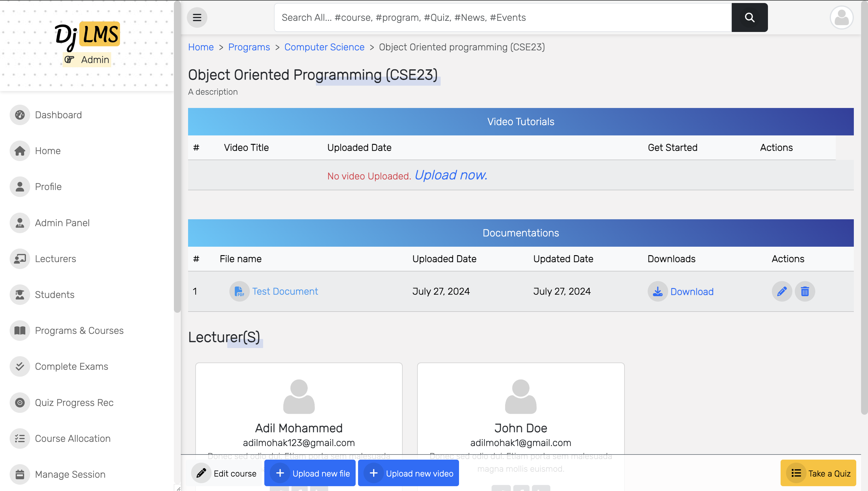Click the Programs breadcrumb link
The width and height of the screenshot is (868, 491).
point(249,47)
